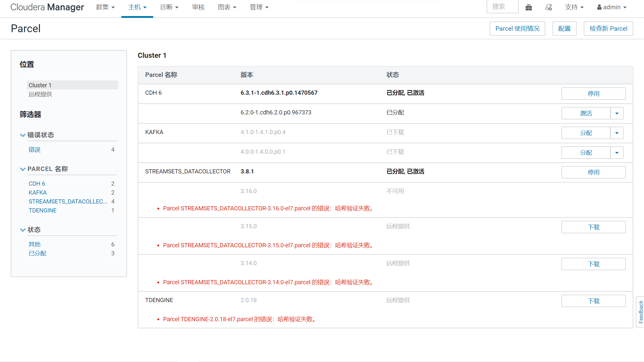Open the Feedback side tab

point(640,312)
